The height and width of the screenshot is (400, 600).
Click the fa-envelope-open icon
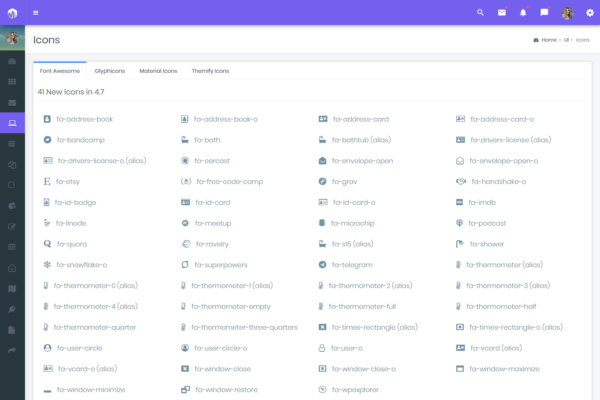[323, 161]
